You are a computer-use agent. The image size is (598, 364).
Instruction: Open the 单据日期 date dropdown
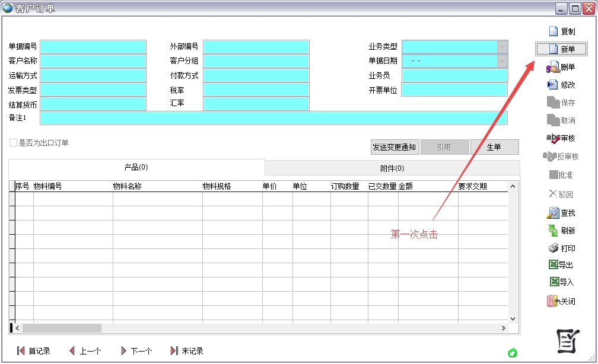click(502, 61)
